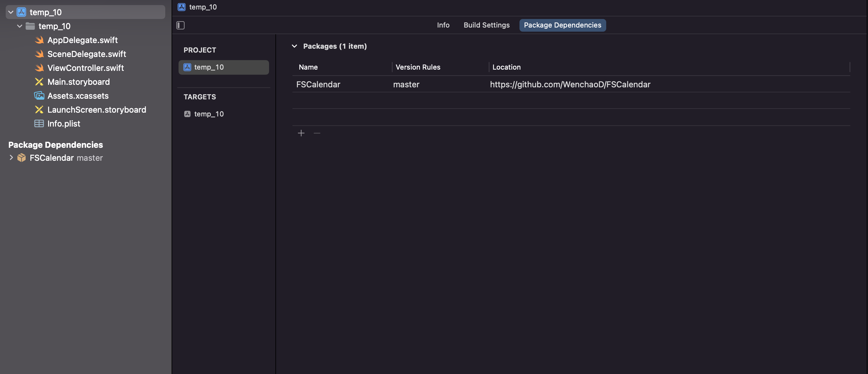Open SceneDelegate.swift in the navigator
The height and width of the screenshot is (374, 868).
[87, 54]
